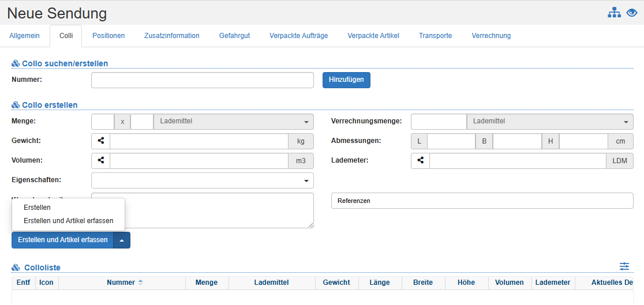Toggle the eye visibility icon
The width and height of the screenshot is (644, 305).
(x=631, y=13)
